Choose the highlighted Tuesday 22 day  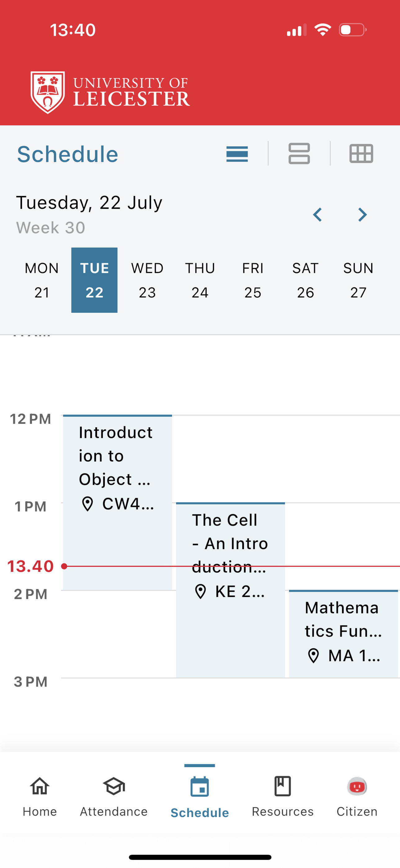[94, 280]
